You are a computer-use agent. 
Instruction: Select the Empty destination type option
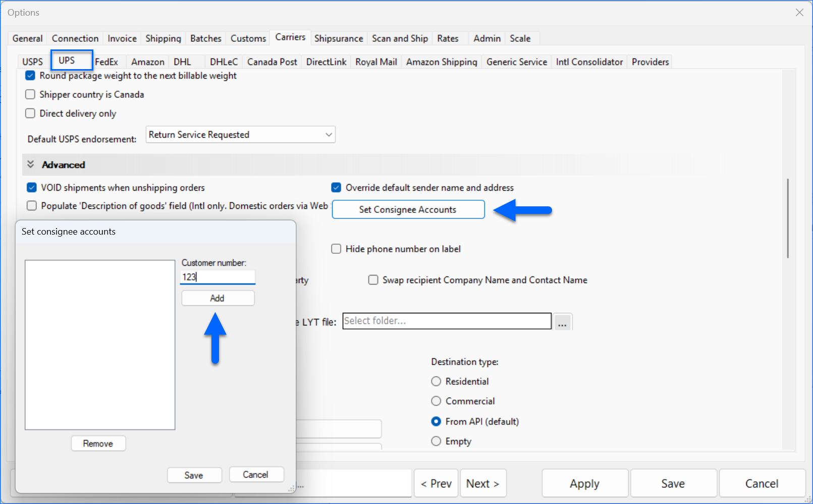pos(436,441)
